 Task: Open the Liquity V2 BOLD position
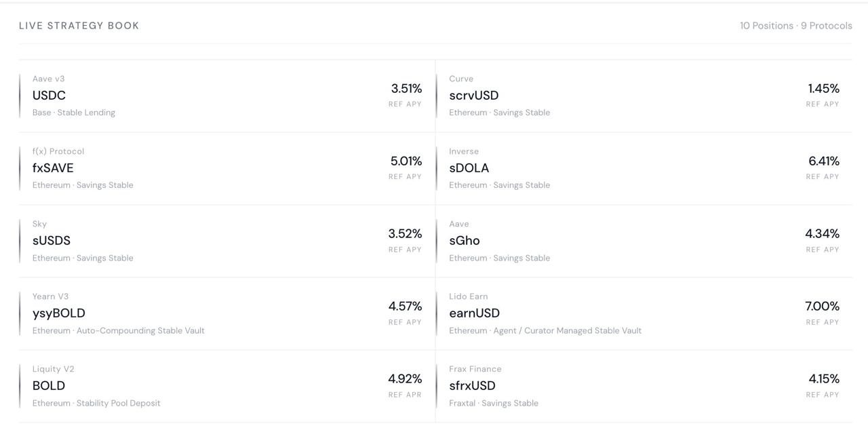coord(227,386)
